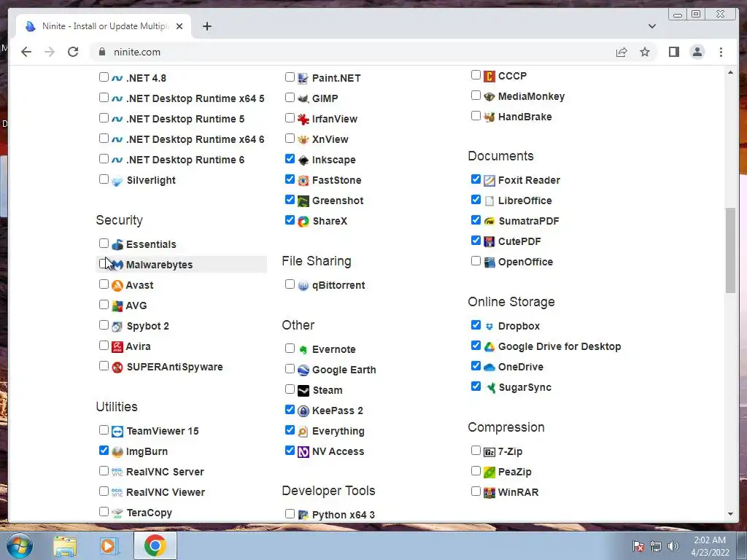This screenshot has width=747, height=560.
Task: Toggle the Chrome side panel
Action: pos(673,52)
